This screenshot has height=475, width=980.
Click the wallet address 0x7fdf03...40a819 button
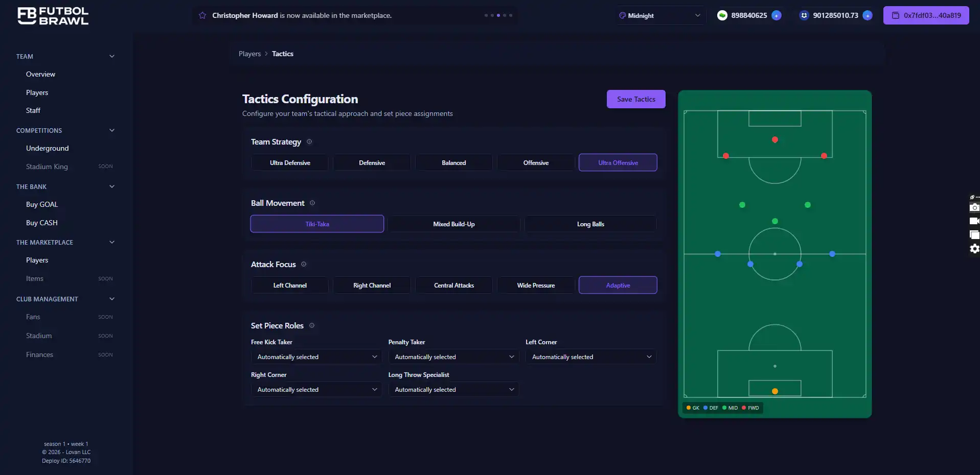926,15
